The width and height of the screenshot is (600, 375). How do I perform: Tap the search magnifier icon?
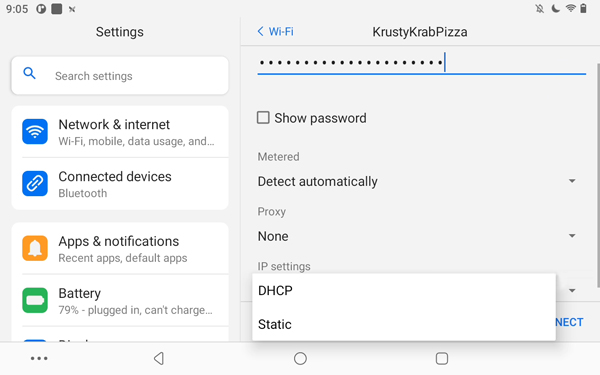(29, 73)
